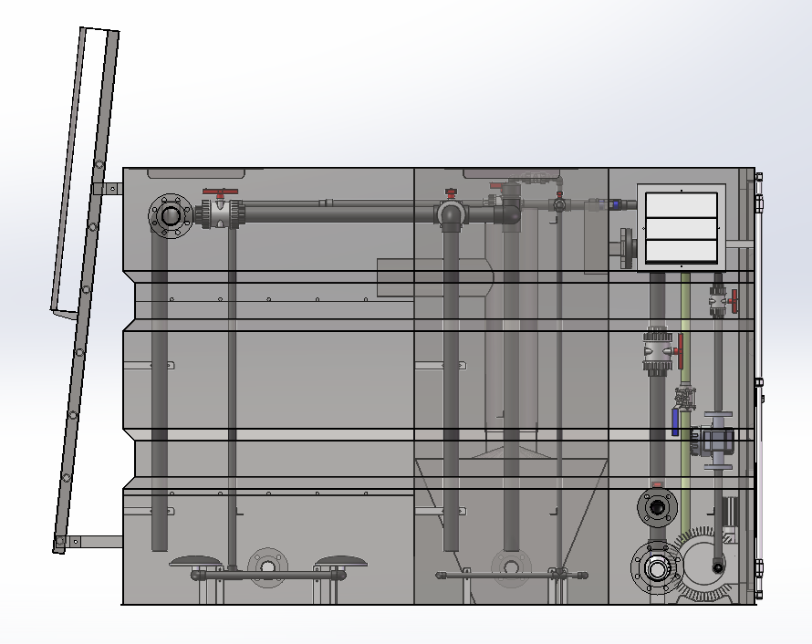Screen dimensions: 812x644
Task: Select the right dome diffuser in first compartment
Action: [x=340, y=561]
